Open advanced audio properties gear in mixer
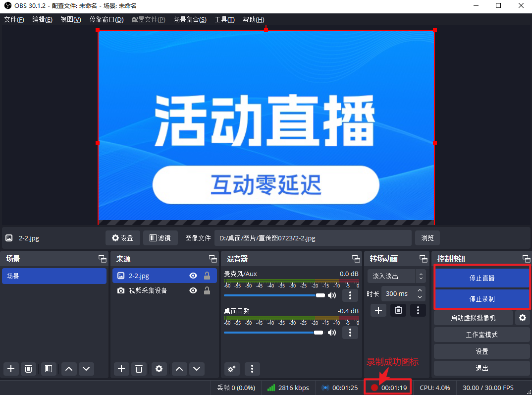This screenshot has width=532, height=395. point(232,369)
